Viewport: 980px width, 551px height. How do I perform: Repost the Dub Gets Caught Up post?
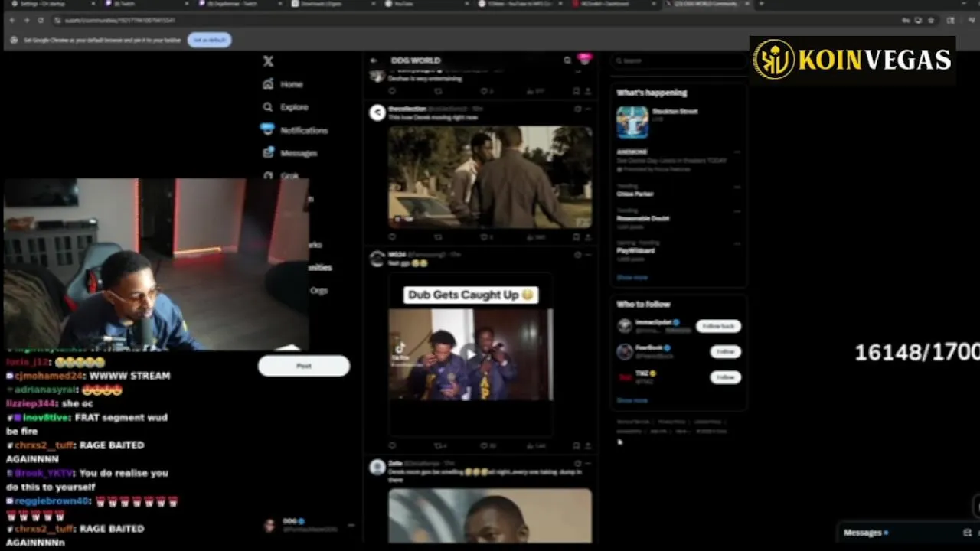(438, 445)
